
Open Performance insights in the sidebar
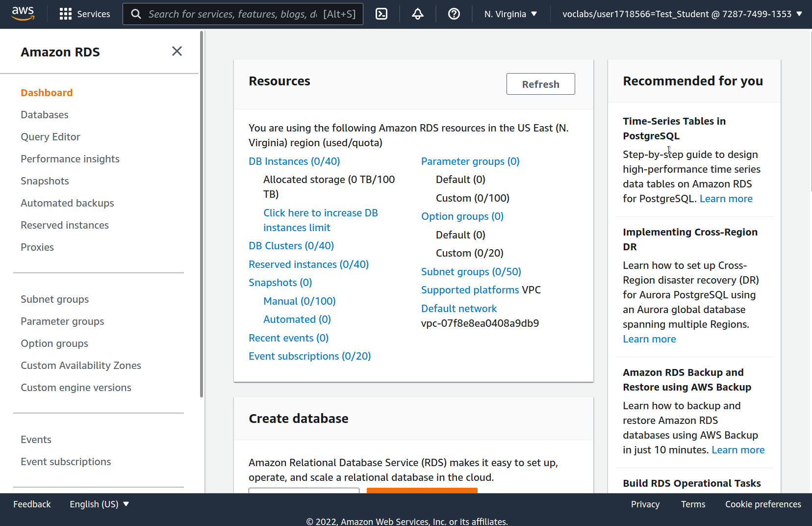(70, 159)
